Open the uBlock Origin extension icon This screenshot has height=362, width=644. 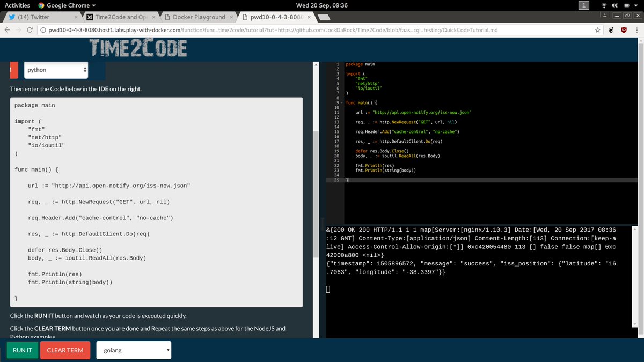coord(624,30)
